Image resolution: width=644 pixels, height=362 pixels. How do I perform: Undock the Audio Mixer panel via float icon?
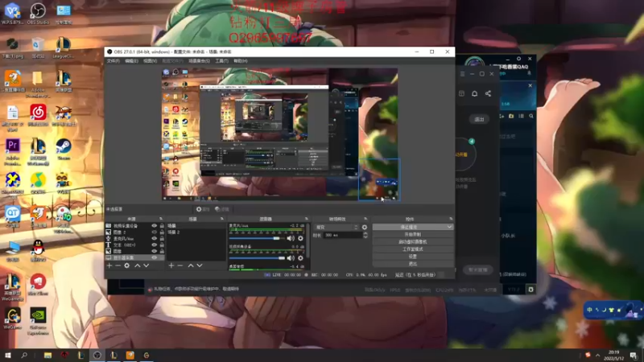click(307, 219)
